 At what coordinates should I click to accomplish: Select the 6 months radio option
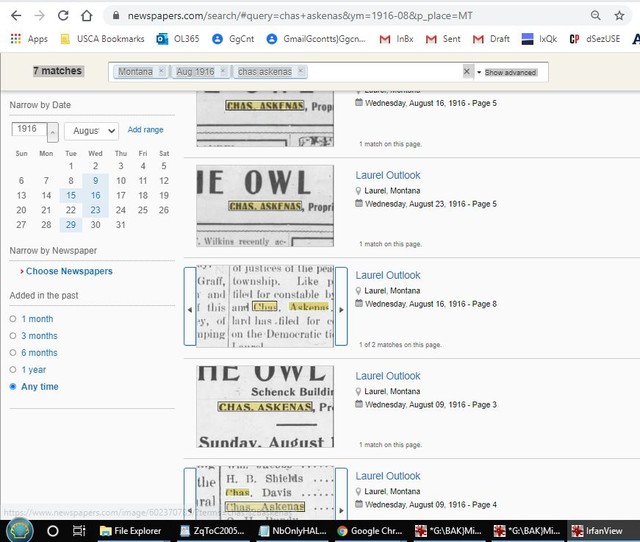pyautogui.click(x=13, y=353)
